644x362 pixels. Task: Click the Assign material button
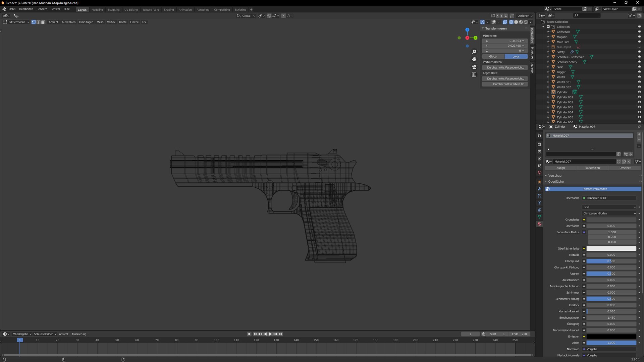(x=560, y=168)
